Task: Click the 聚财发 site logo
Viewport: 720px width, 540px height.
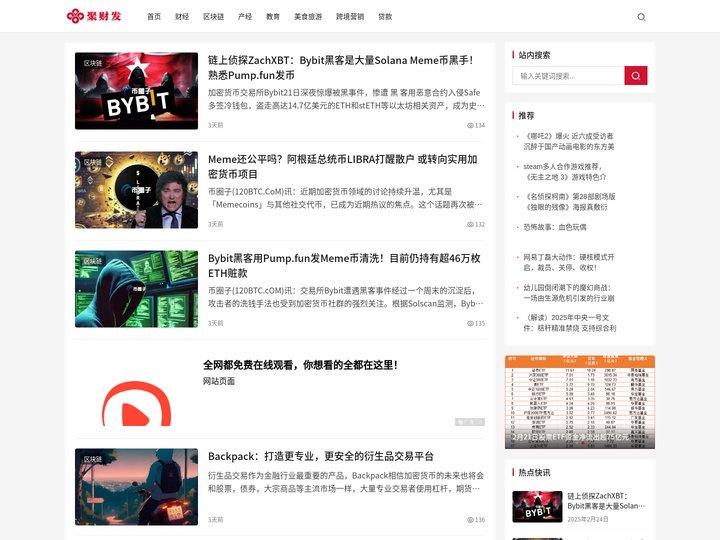Action: pos(94,16)
